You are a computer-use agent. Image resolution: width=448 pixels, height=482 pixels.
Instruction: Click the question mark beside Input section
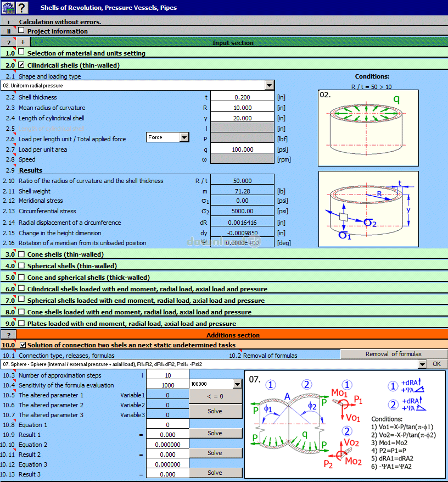pos(8,42)
